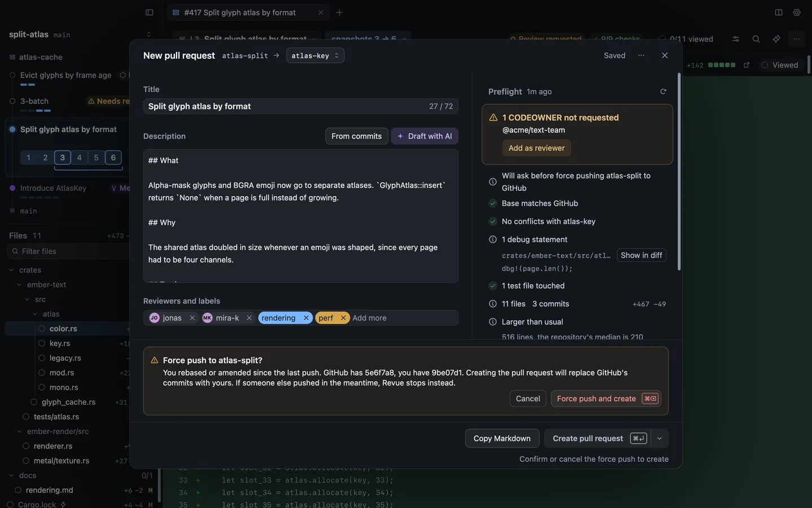Click Create pull request button
Image resolution: width=812 pixels, height=508 pixels.
tap(597, 439)
